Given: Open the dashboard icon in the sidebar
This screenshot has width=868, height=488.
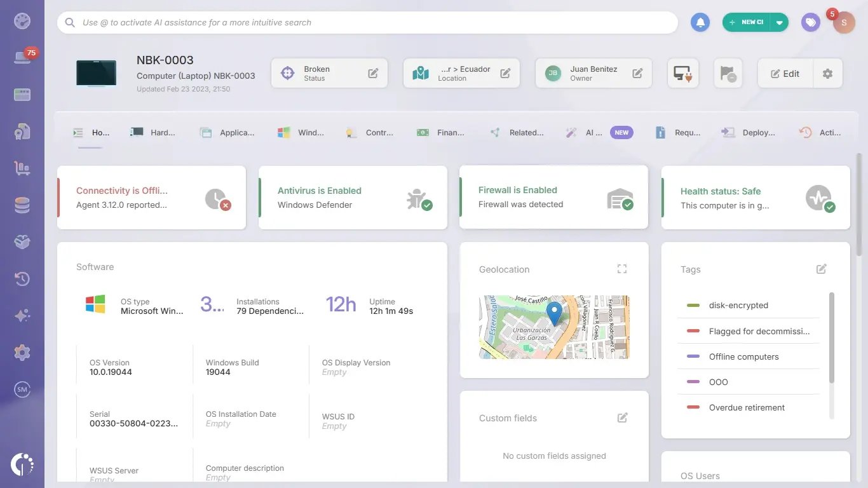Looking at the screenshot, I should 22,21.
